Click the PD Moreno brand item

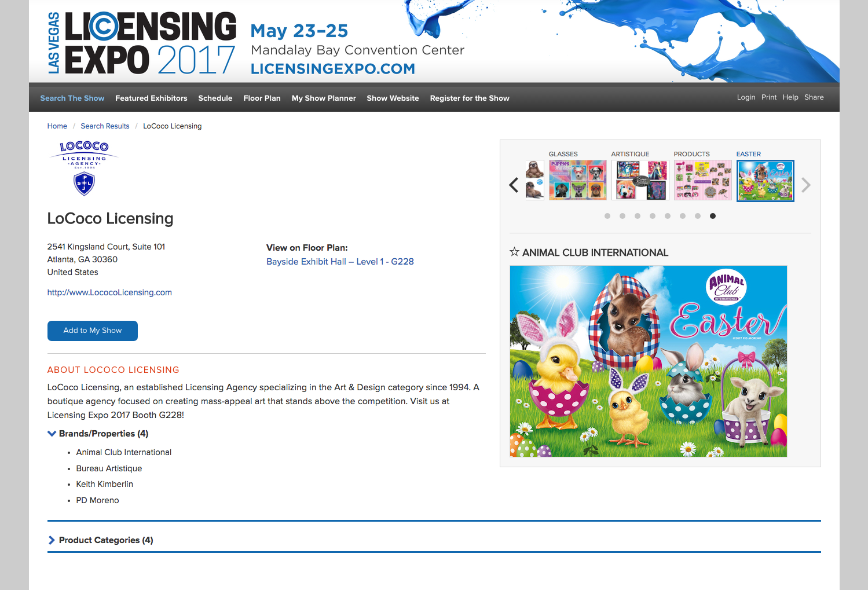tap(97, 500)
